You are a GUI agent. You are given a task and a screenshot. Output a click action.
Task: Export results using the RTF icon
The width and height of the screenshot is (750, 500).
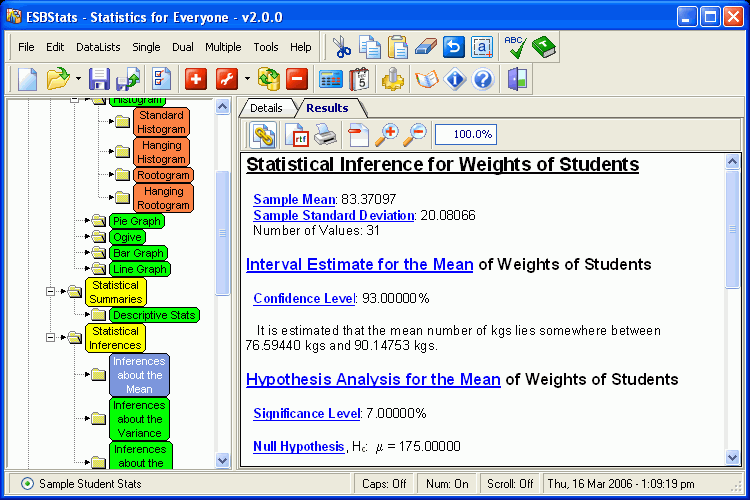[297, 134]
